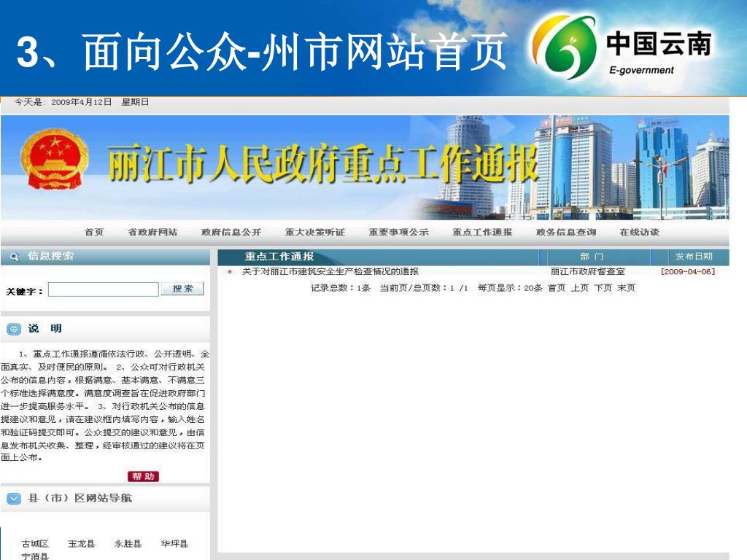Go to 末页 last page link

point(627,288)
